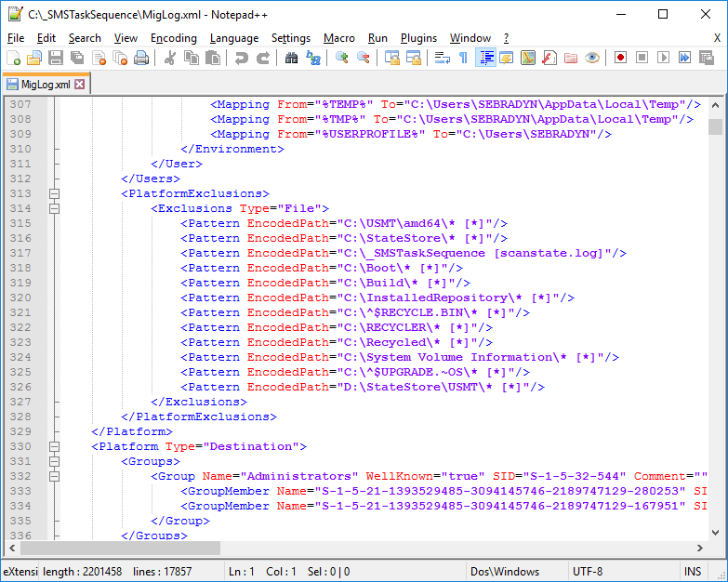Select the MigLog.xml document tab

tap(46, 84)
